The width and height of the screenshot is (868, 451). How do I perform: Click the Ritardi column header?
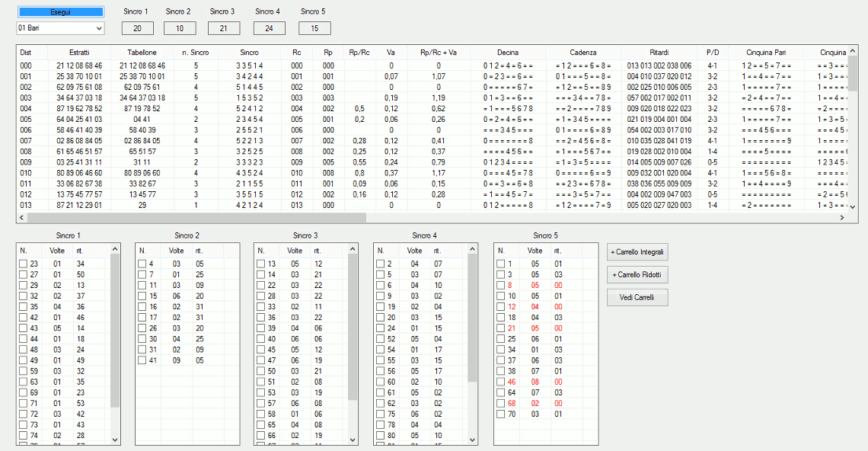coord(659,53)
